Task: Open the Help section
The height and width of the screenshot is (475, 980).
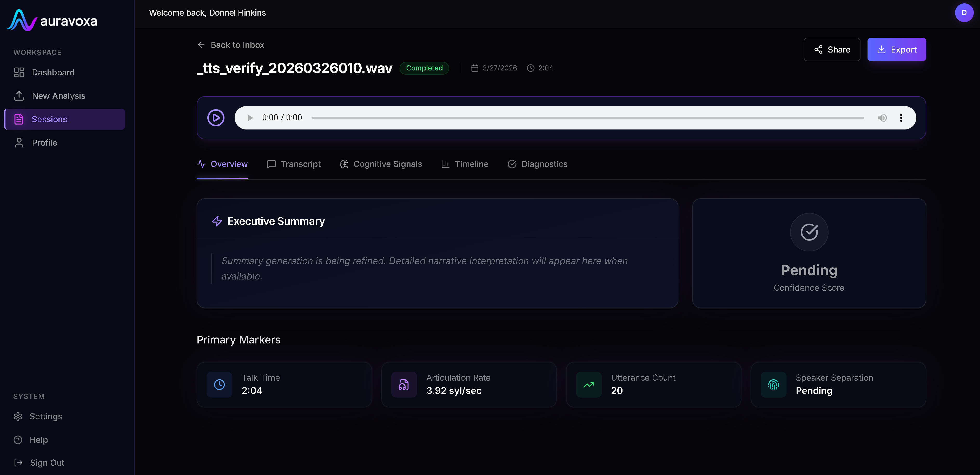Action: click(x=38, y=440)
